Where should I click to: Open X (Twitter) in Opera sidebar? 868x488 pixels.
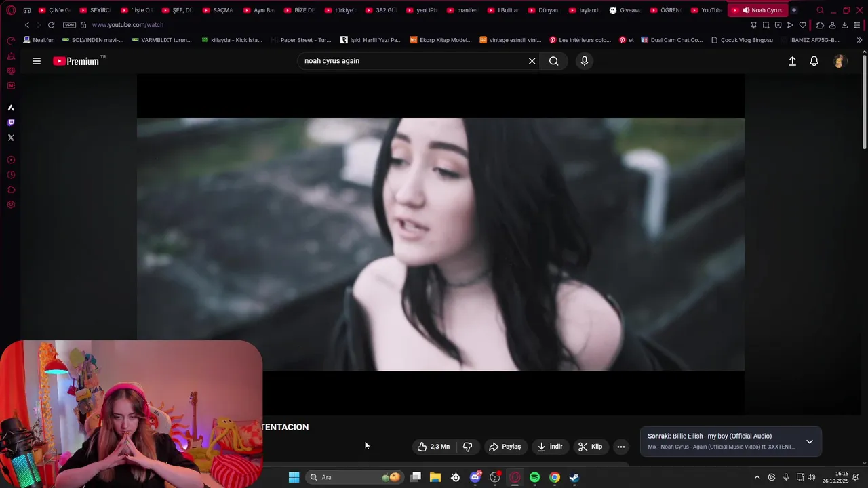(11, 138)
